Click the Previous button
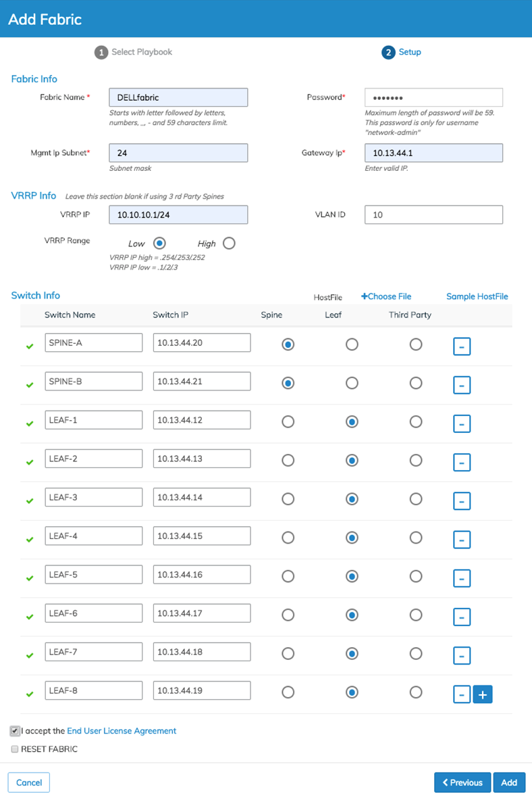The height and width of the screenshot is (799, 532). click(x=462, y=783)
